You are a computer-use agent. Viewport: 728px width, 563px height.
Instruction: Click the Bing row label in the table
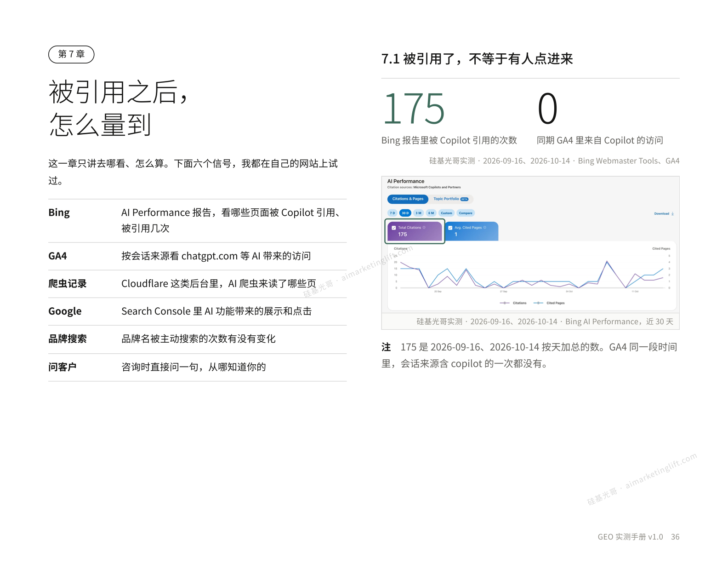click(59, 213)
